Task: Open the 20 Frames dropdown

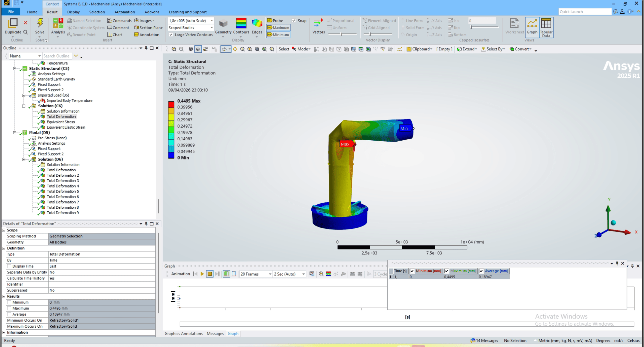Action: [270, 274]
